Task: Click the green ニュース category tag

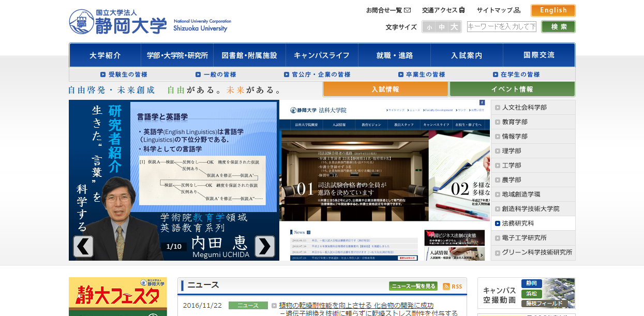Action: click(248, 306)
